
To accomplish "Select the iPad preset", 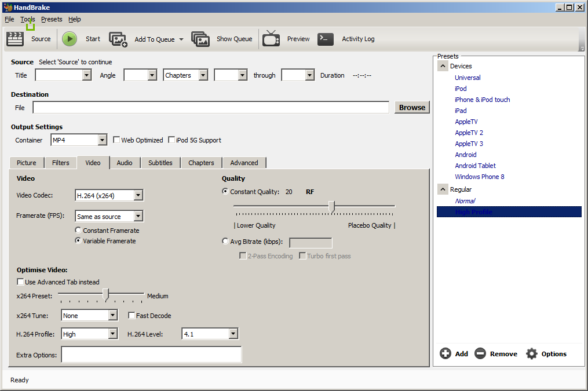I will coord(461,111).
